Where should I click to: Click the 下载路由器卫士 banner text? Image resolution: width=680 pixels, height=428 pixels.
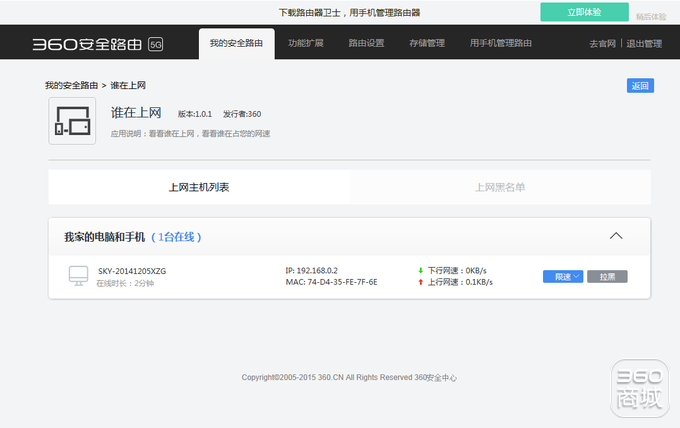[349, 13]
